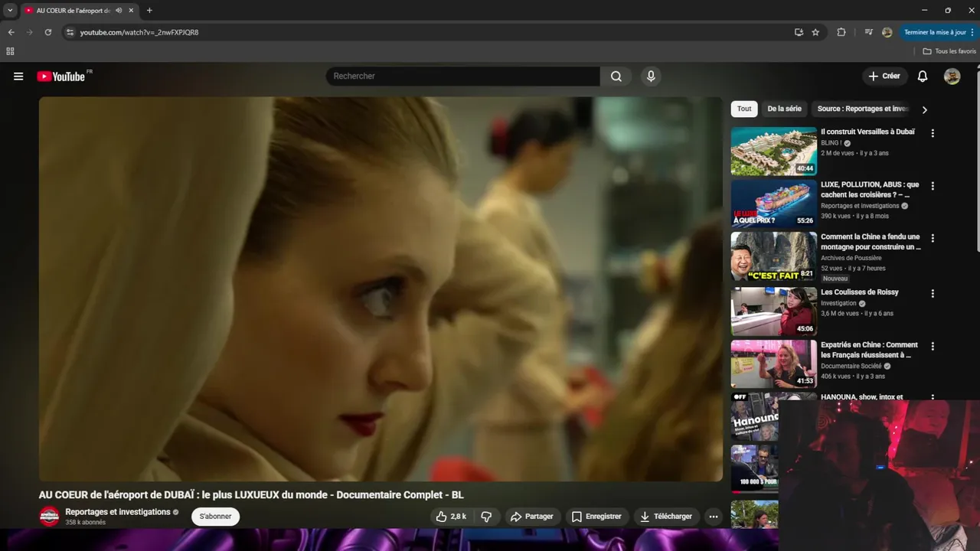
Task: Mute the tab via its speaker icon
Action: 119,11
